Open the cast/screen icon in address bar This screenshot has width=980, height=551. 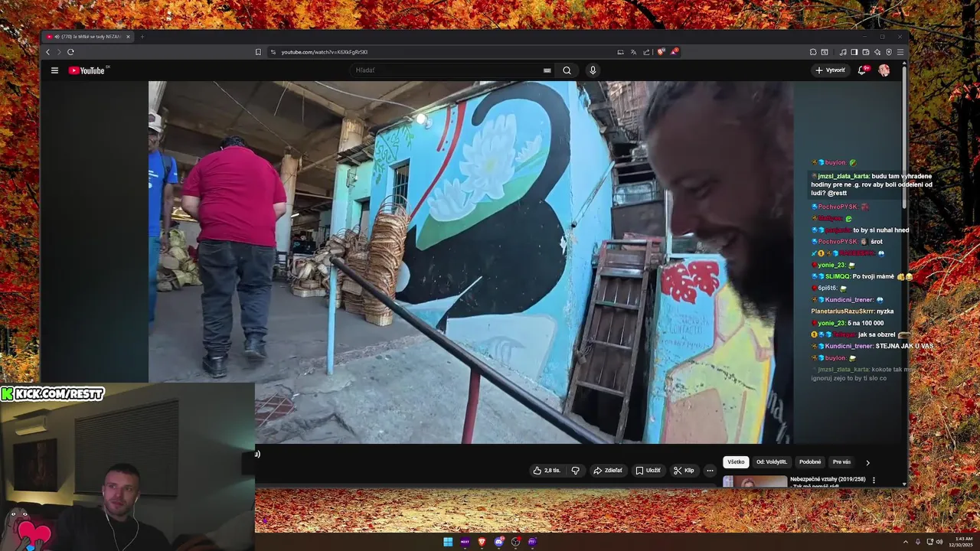pyautogui.click(x=620, y=52)
